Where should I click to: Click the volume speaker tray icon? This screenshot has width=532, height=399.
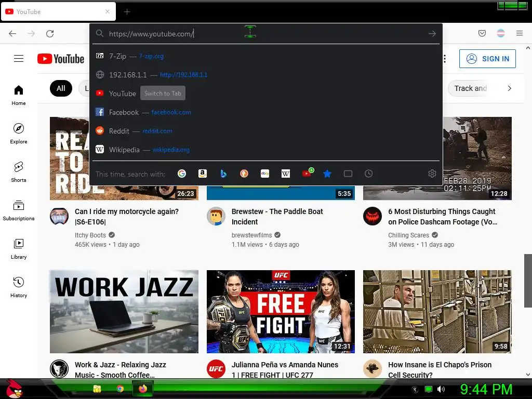pos(441,389)
